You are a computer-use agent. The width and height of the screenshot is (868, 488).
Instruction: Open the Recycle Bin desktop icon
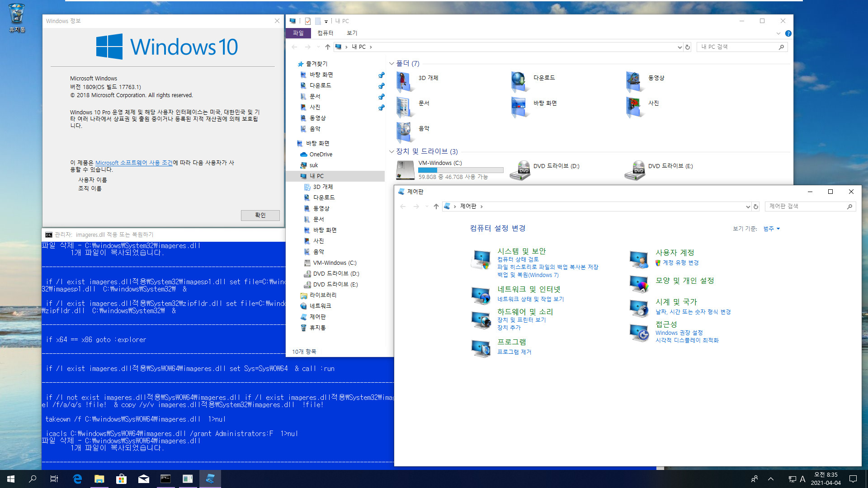coord(17,18)
